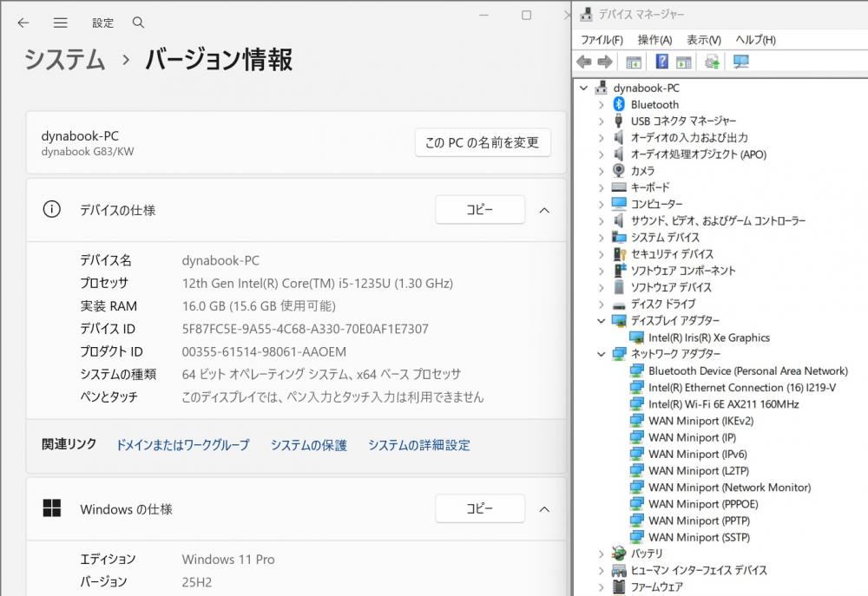
Task: Select WAN Miniport (SSTP)
Action: [699, 537]
